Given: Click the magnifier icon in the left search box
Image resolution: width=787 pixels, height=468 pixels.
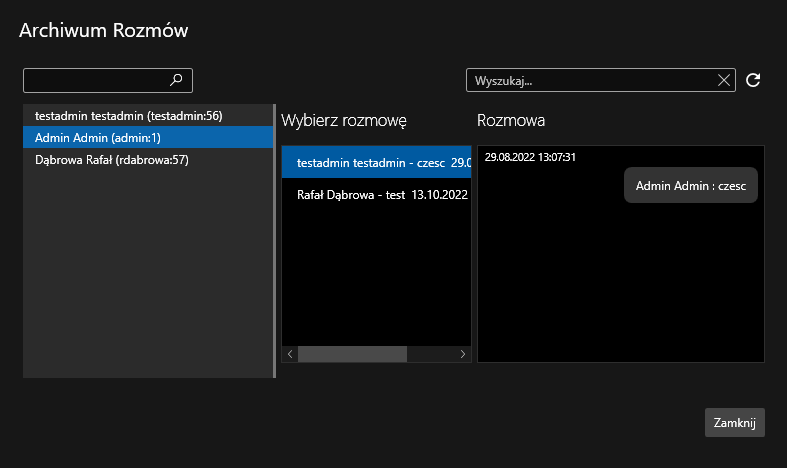Looking at the screenshot, I should [x=177, y=80].
